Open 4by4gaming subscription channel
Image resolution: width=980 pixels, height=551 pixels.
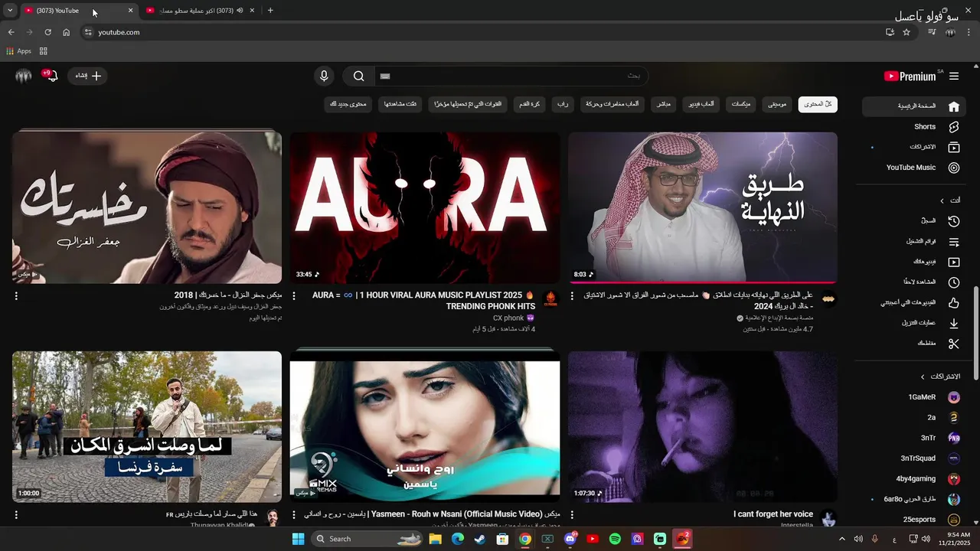(915, 479)
